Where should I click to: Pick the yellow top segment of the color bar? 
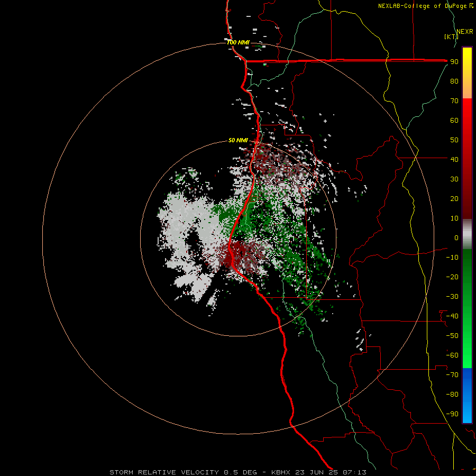467,73
